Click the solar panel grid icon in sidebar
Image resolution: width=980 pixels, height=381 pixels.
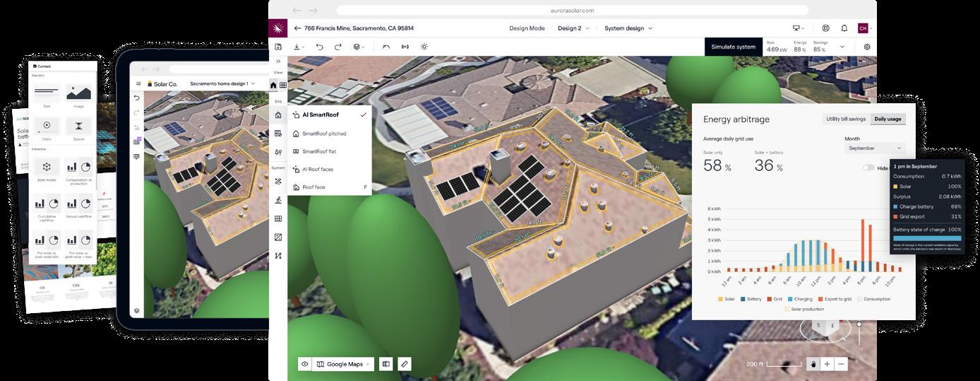click(x=278, y=218)
